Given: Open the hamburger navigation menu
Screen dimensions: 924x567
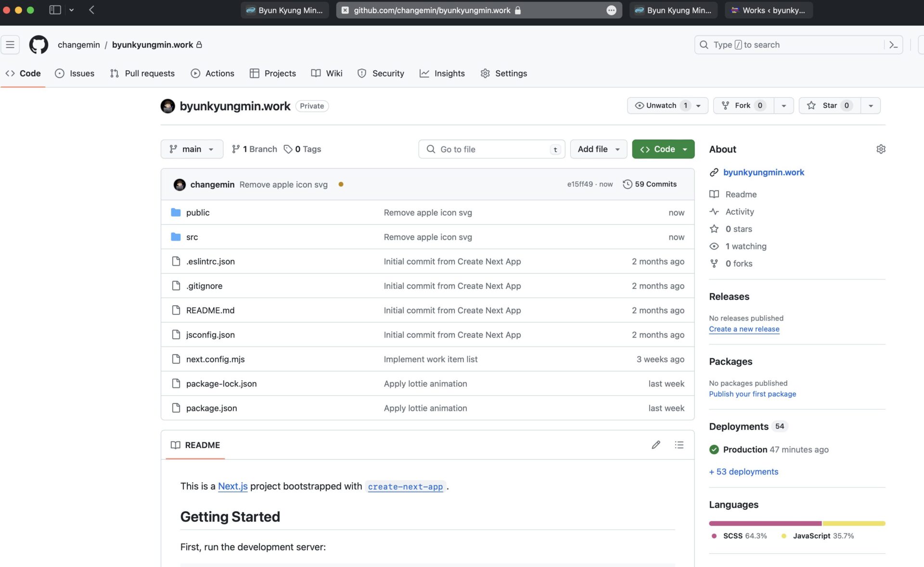Looking at the screenshot, I should (x=10, y=45).
